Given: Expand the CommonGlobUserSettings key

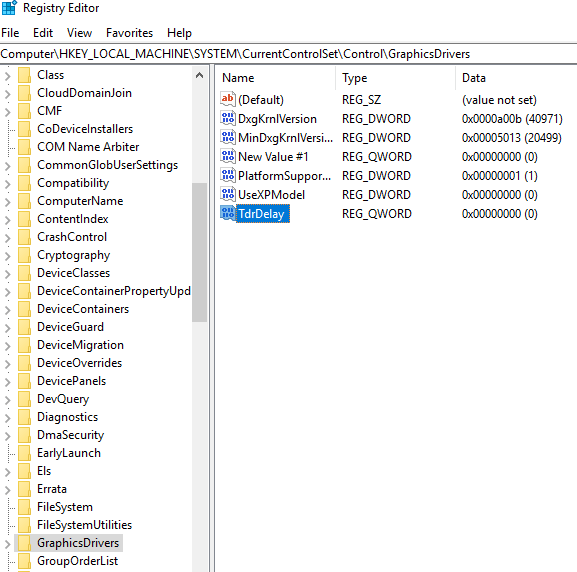Looking at the screenshot, I should 7,166.
